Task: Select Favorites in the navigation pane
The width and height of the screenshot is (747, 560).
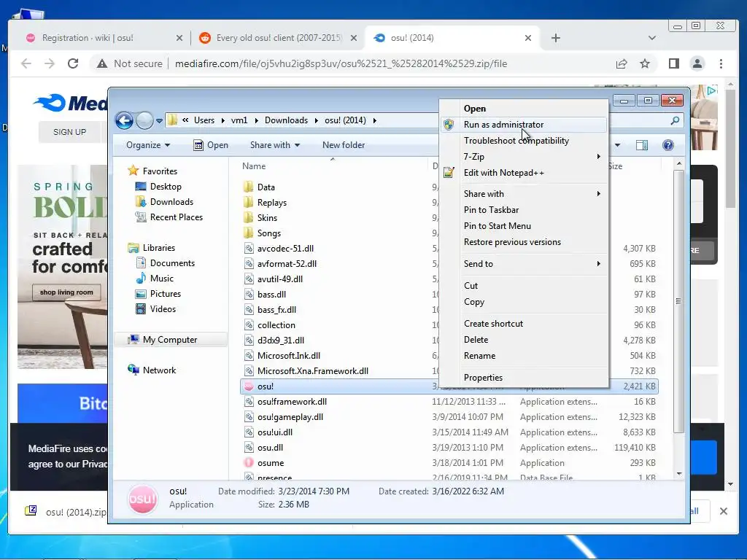Action: tap(160, 171)
